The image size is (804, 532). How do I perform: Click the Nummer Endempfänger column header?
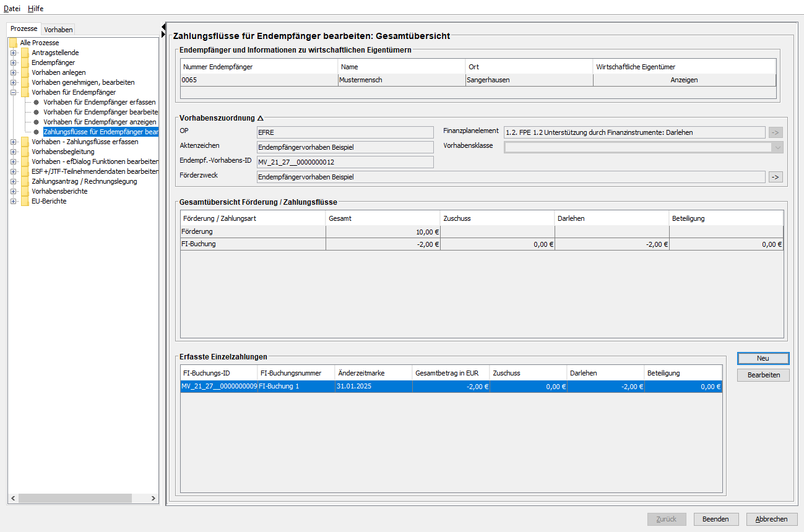pyautogui.click(x=259, y=67)
